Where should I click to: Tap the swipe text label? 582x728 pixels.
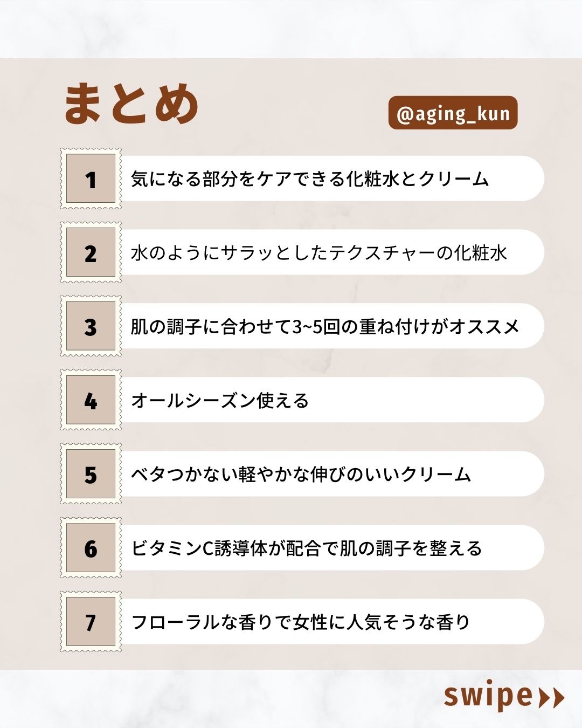[488, 696]
